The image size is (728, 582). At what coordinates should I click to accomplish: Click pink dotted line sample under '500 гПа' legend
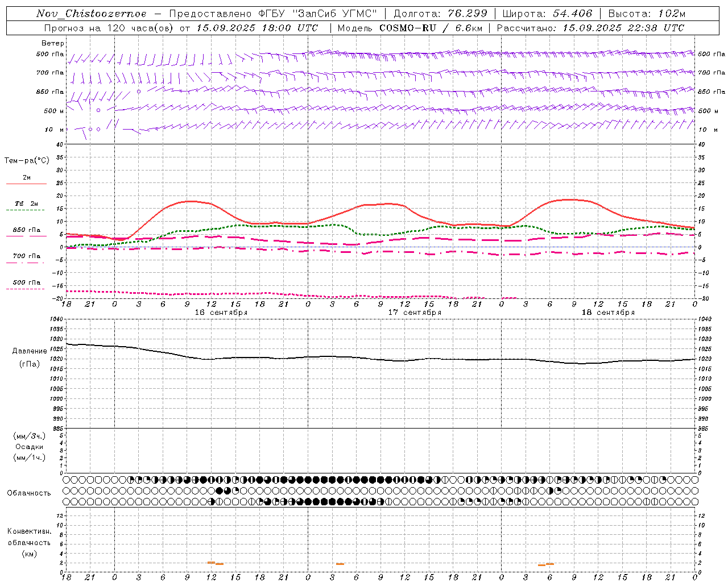26,289
